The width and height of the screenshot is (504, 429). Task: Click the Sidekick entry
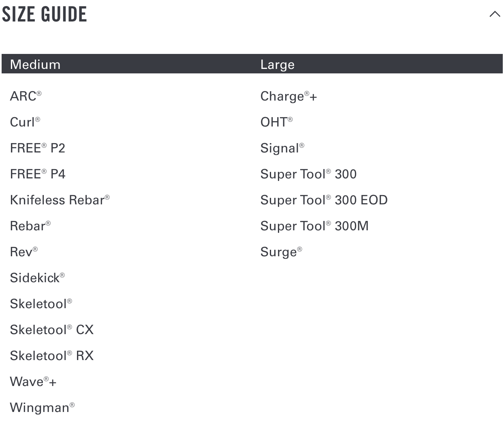37,278
